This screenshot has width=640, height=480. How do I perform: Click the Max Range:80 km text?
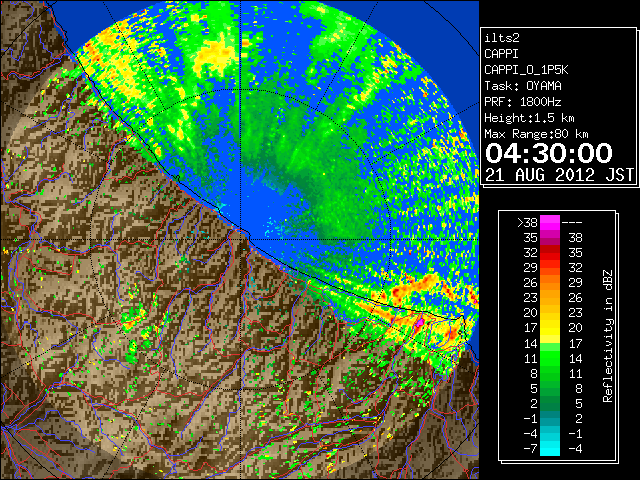pyautogui.click(x=536, y=134)
